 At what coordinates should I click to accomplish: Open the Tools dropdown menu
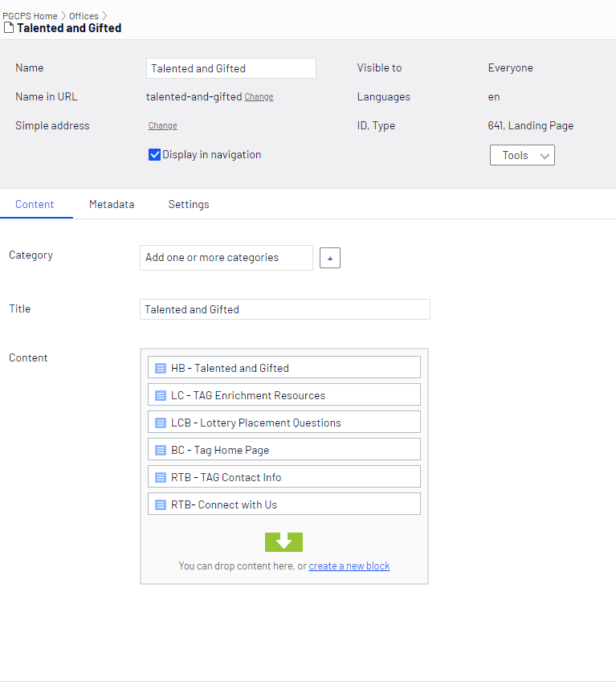point(522,156)
